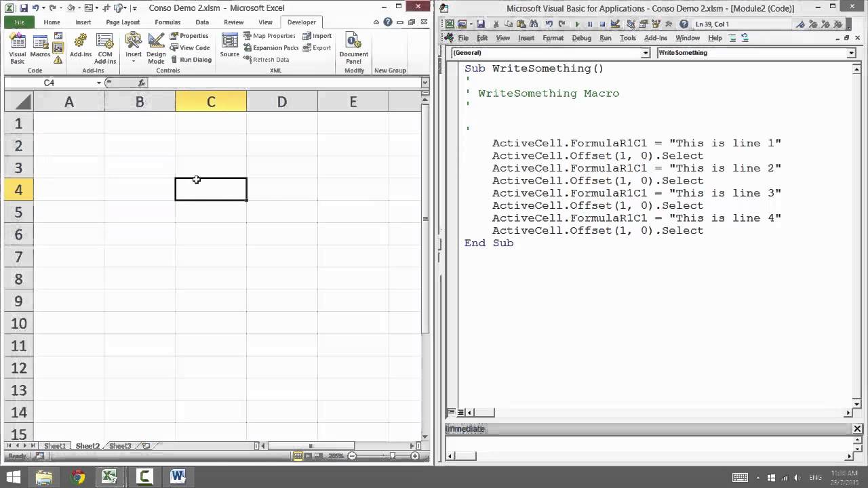
Task: Switch to Normal view in status bar
Action: pyautogui.click(x=298, y=456)
